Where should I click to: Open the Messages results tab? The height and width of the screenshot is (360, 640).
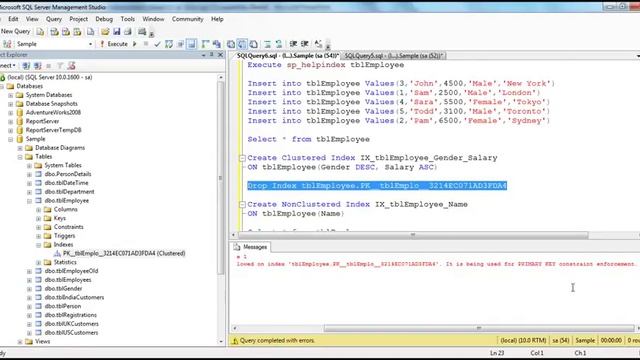pyautogui.click(x=251, y=247)
